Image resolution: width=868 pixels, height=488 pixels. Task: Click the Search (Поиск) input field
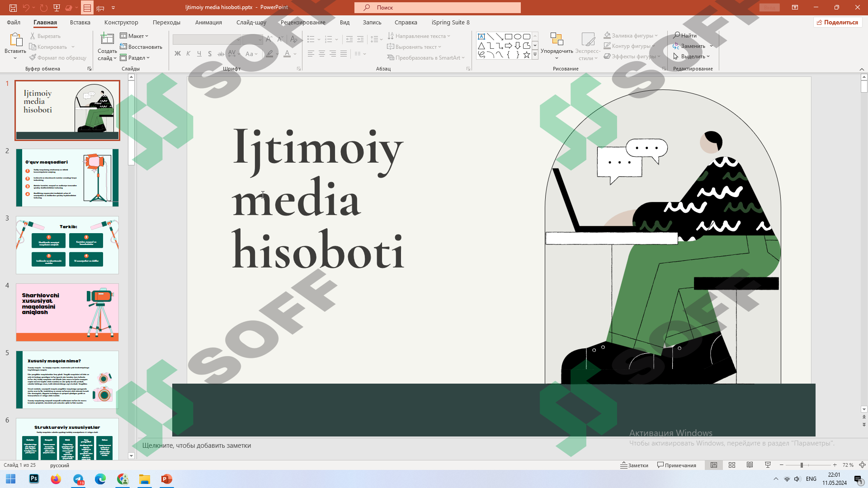(438, 7)
